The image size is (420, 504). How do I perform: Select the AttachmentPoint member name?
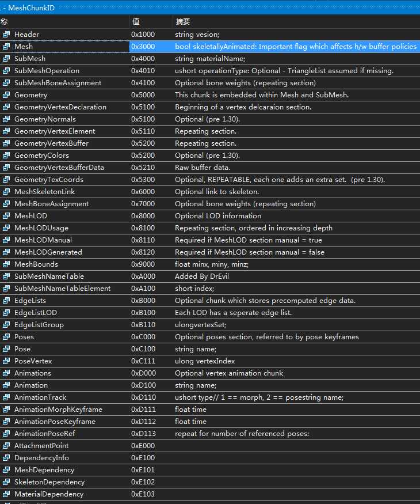pyautogui.click(x=41, y=446)
